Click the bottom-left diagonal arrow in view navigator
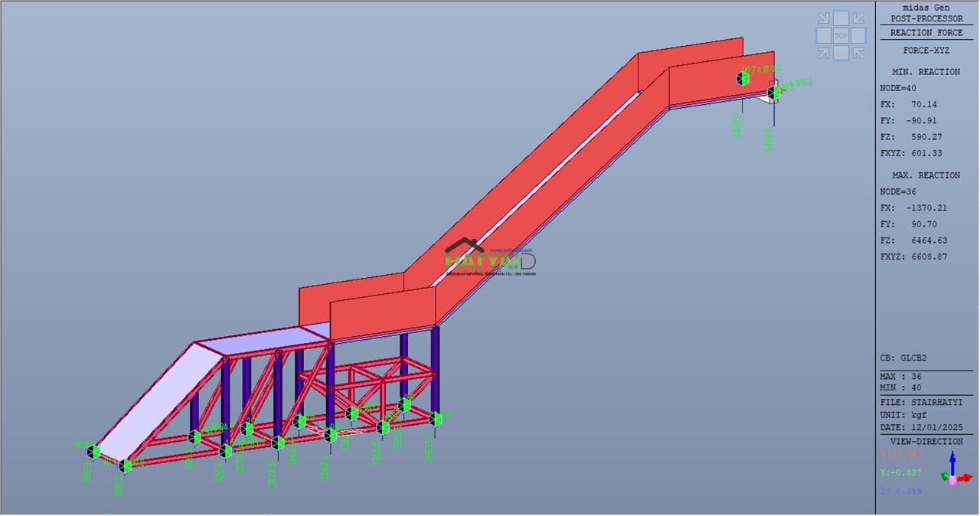This screenshot has width=980, height=516. 823,53
